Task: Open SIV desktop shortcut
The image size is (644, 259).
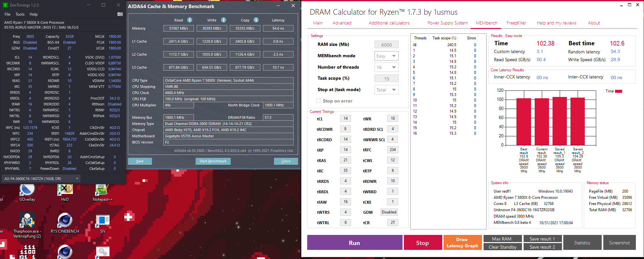Action: coord(103,223)
